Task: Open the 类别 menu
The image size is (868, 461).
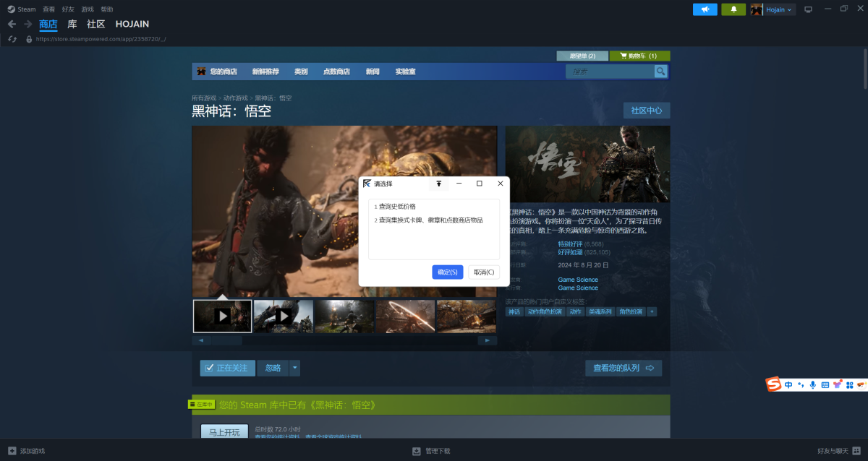Action: click(x=301, y=72)
